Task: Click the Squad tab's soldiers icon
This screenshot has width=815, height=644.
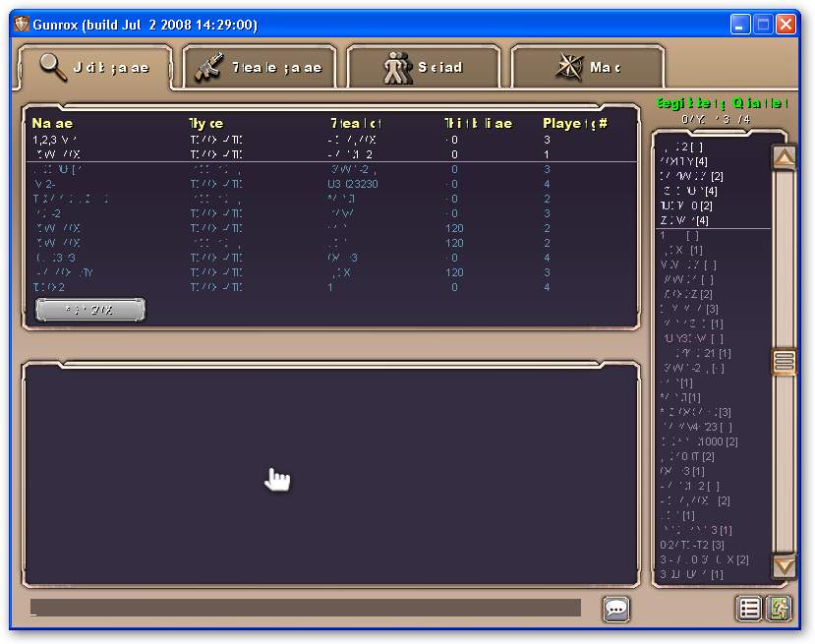Action: coord(398,68)
